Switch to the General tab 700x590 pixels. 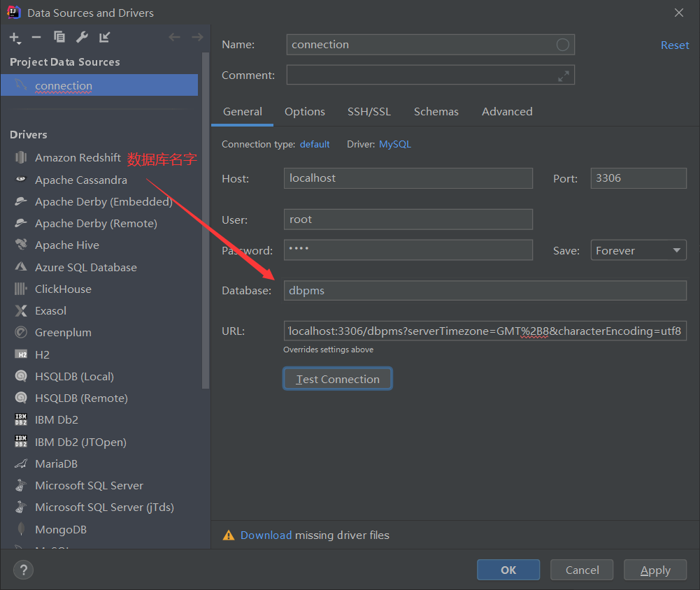pyautogui.click(x=243, y=112)
